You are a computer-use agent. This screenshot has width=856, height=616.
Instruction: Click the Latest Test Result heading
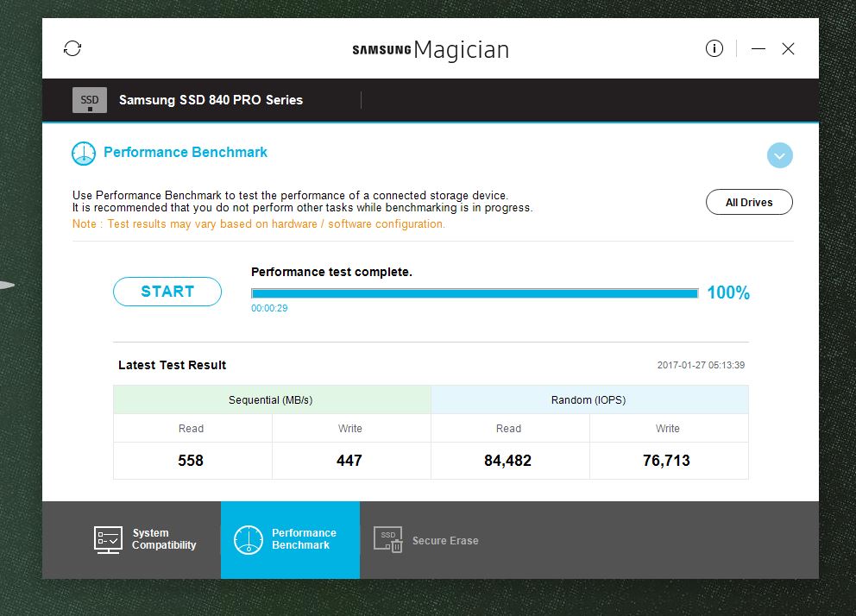(172, 365)
